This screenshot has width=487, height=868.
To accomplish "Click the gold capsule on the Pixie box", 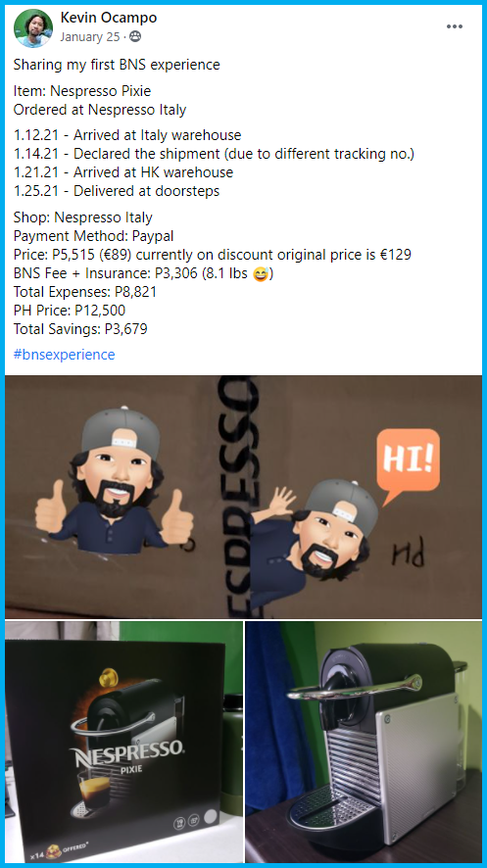I will coord(109,677).
